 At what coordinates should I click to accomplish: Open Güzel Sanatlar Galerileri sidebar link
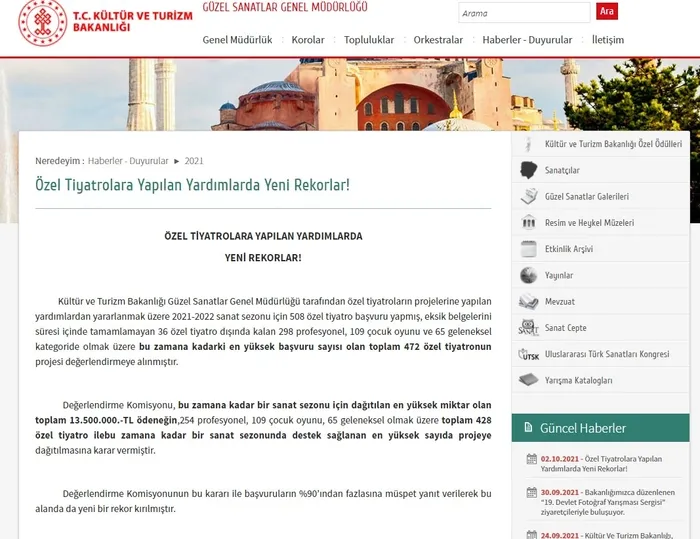(587, 196)
